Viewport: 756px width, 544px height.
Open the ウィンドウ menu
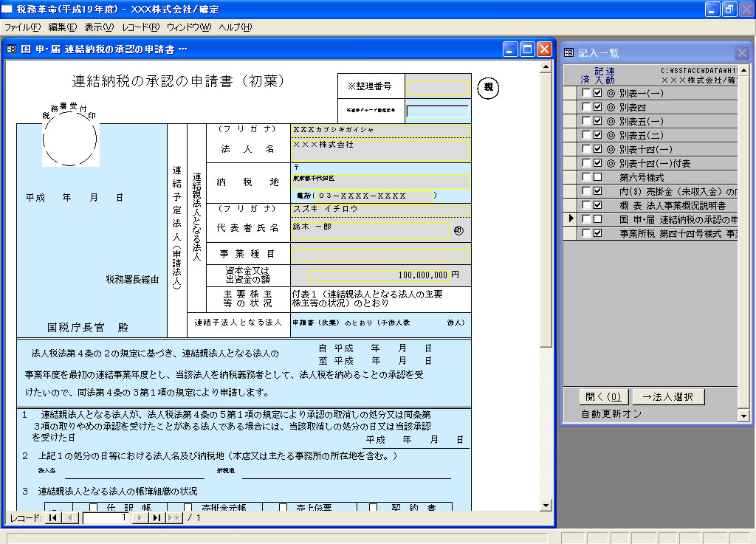tap(188, 27)
